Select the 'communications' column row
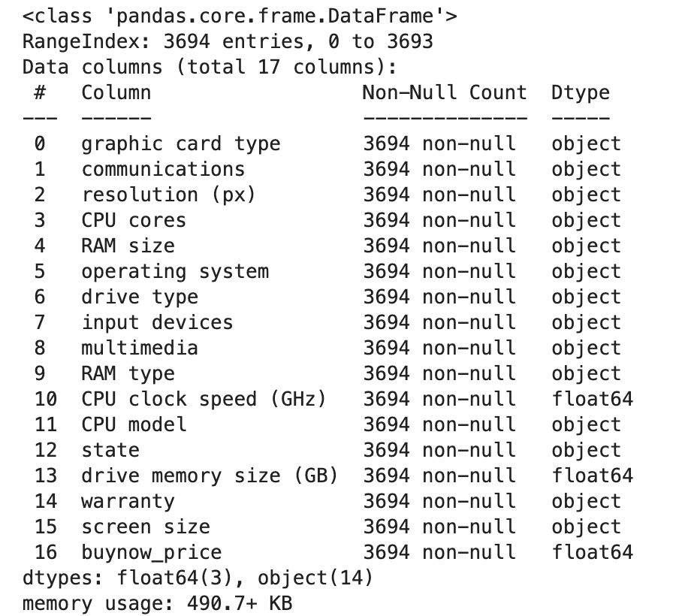 coord(163,170)
